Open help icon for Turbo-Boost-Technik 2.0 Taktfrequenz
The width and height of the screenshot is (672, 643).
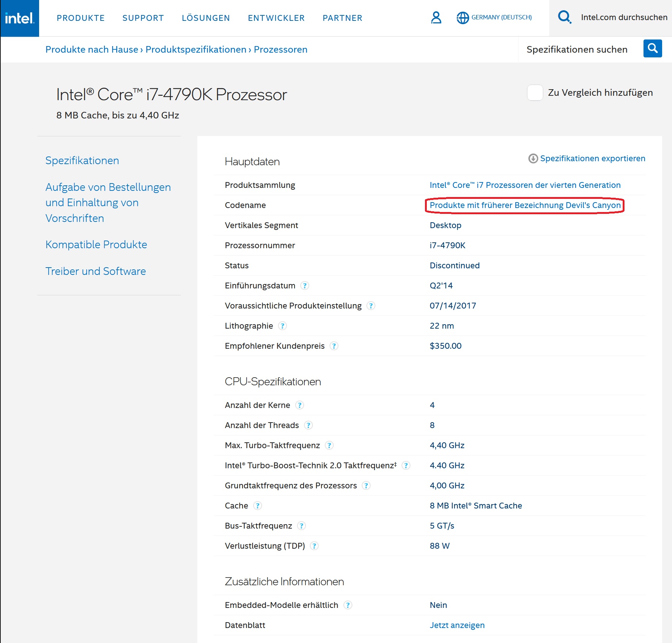pos(406,465)
